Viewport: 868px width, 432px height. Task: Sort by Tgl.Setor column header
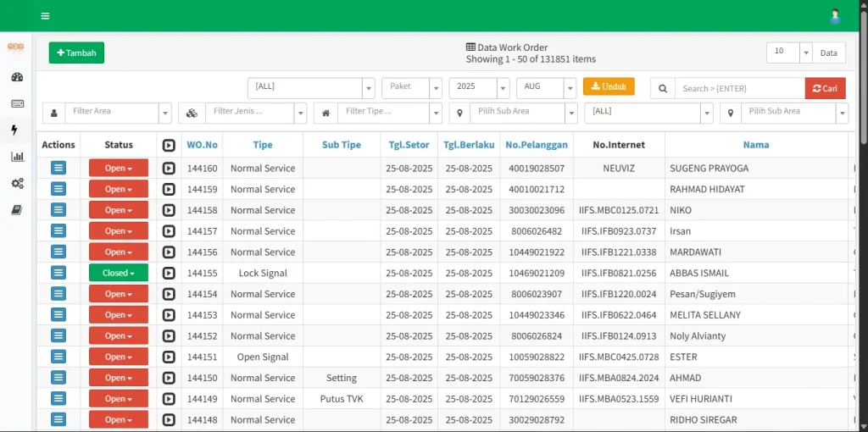click(x=409, y=145)
